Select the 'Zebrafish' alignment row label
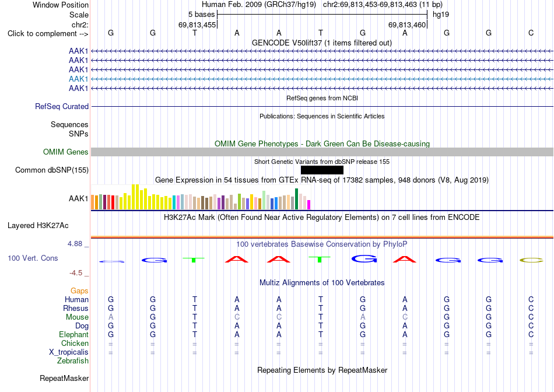554x392 pixels. (73, 361)
